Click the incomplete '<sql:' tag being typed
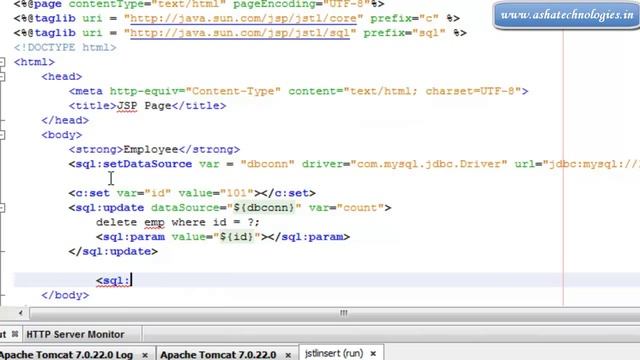The image size is (640, 360). click(113, 280)
